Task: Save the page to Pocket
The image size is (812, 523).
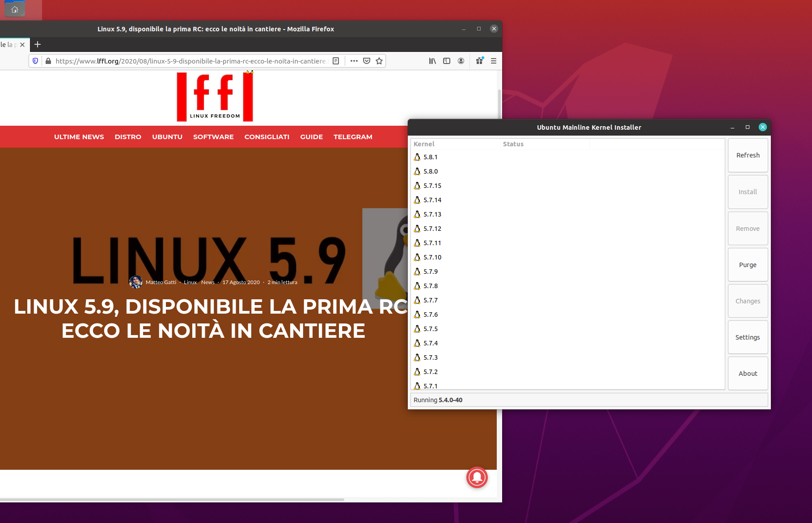Action: click(x=367, y=61)
